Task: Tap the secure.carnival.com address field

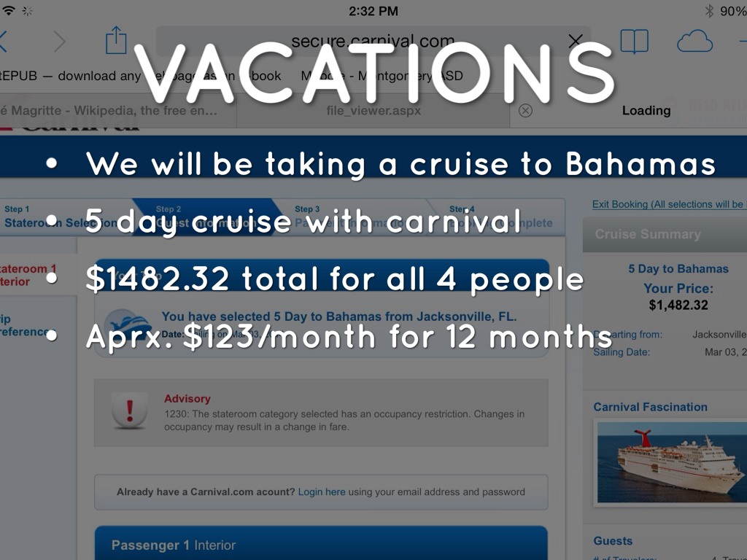Action: click(372, 42)
